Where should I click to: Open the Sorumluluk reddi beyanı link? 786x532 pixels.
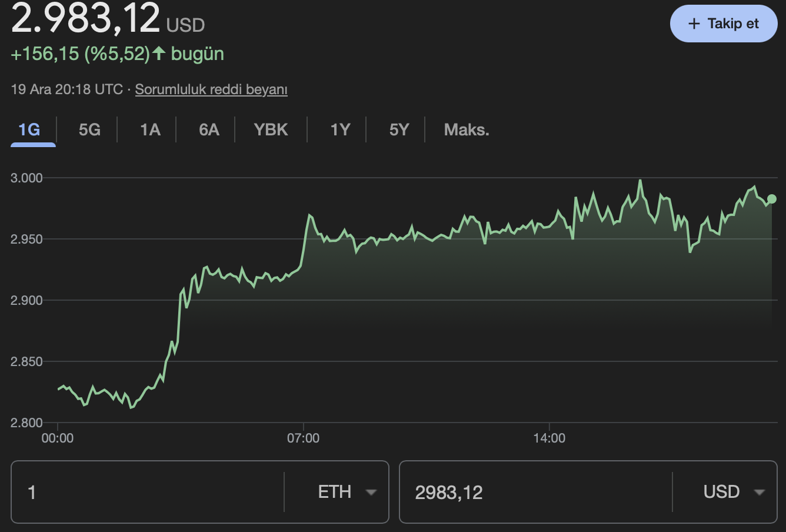(211, 89)
